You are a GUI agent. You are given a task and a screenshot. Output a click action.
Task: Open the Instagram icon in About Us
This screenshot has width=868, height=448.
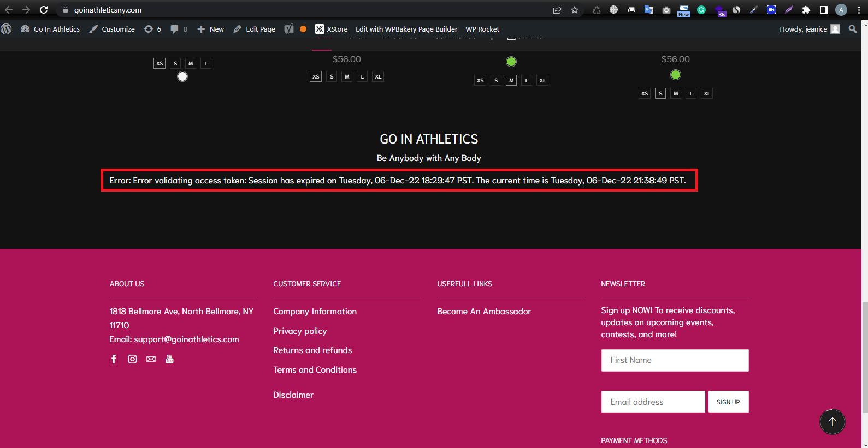(132, 359)
